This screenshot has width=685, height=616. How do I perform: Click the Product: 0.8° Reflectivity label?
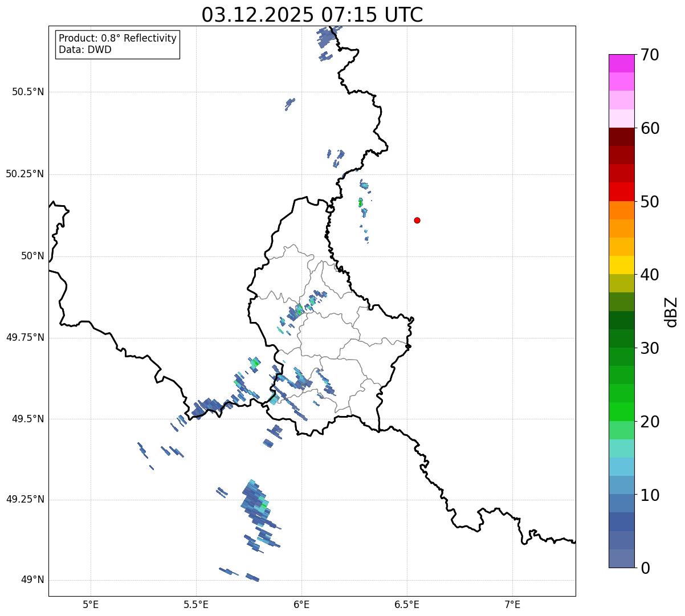(118, 38)
